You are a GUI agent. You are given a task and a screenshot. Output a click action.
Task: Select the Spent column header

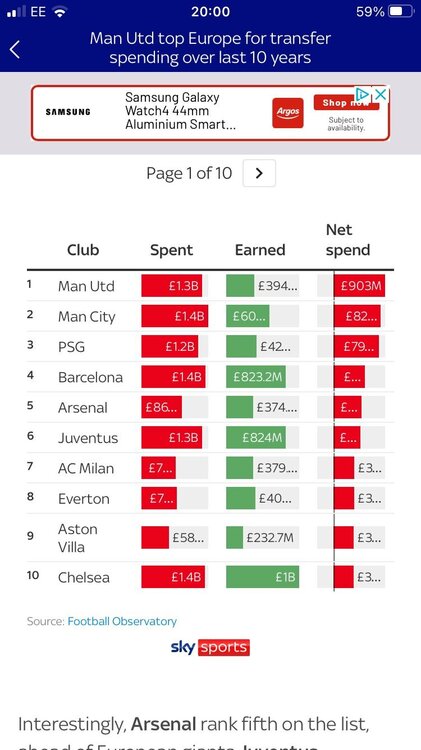click(x=171, y=250)
